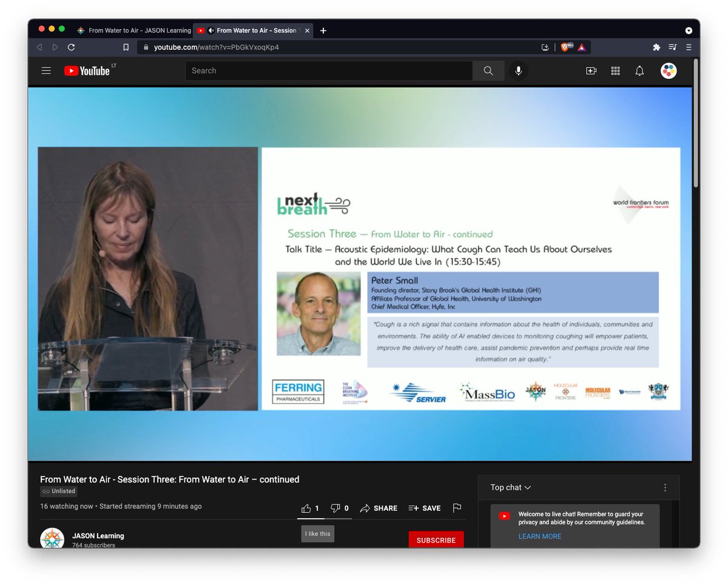Viewport: 728px width, 585px height.
Task: Open the Create video camera icon
Action: tap(591, 71)
